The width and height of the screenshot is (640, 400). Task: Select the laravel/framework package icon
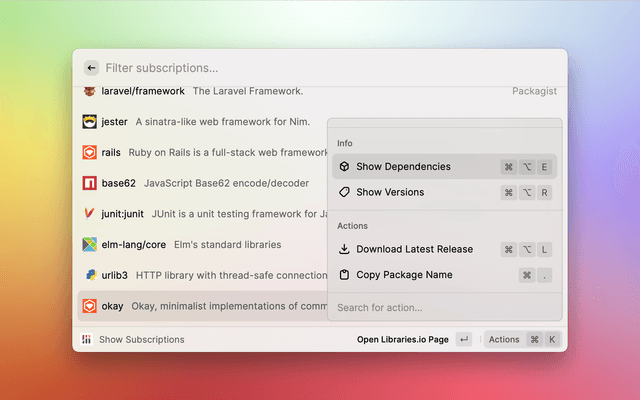pos(89,91)
